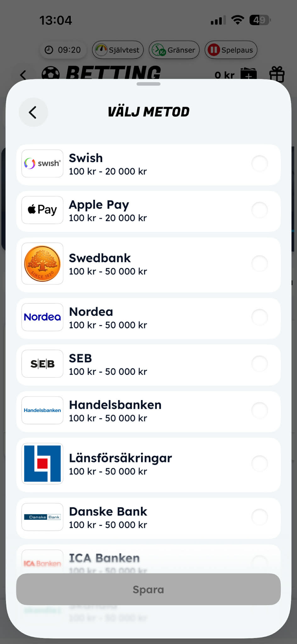This screenshot has height=644, width=297.
Task: Select the Swish radio button
Action: 260,163
